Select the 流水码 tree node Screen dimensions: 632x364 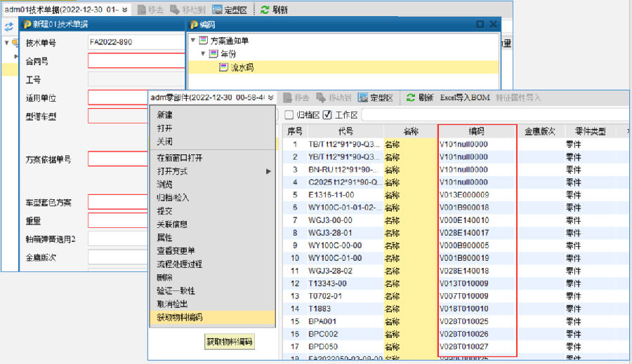242,67
